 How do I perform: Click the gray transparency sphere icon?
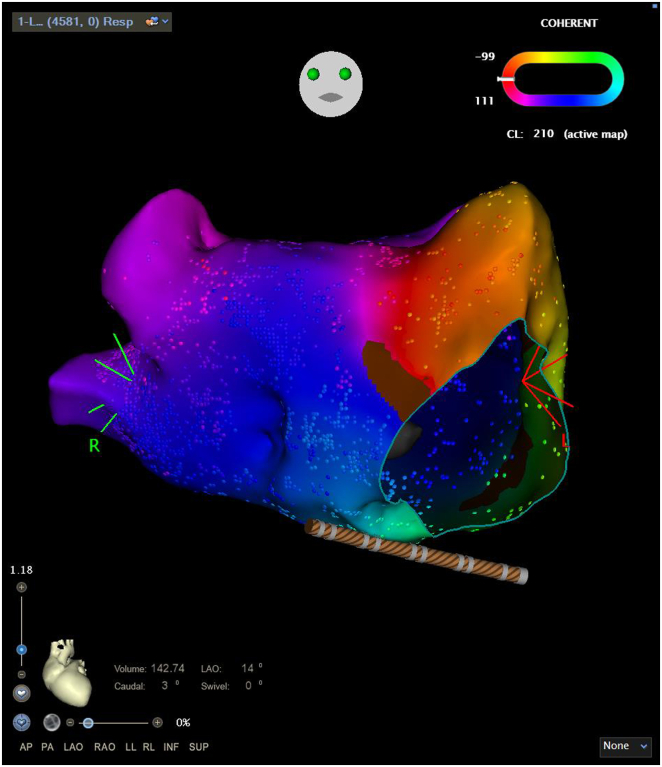pyautogui.click(x=52, y=722)
